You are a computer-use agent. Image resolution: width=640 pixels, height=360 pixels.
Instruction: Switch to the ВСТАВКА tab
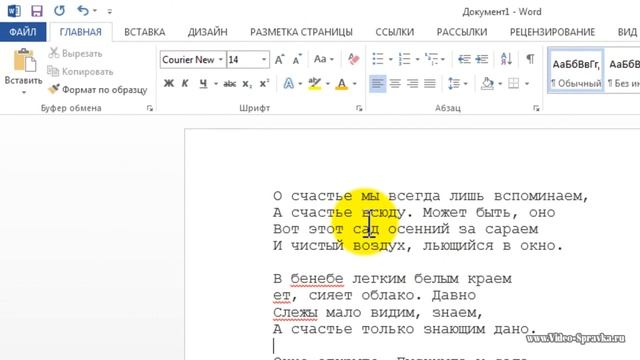coord(144,32)
